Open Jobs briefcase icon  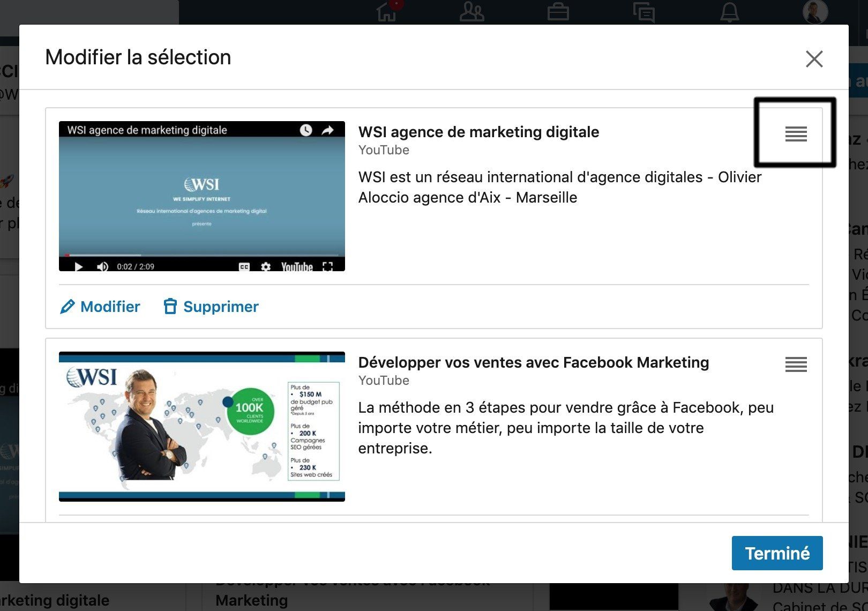(558, 11)
